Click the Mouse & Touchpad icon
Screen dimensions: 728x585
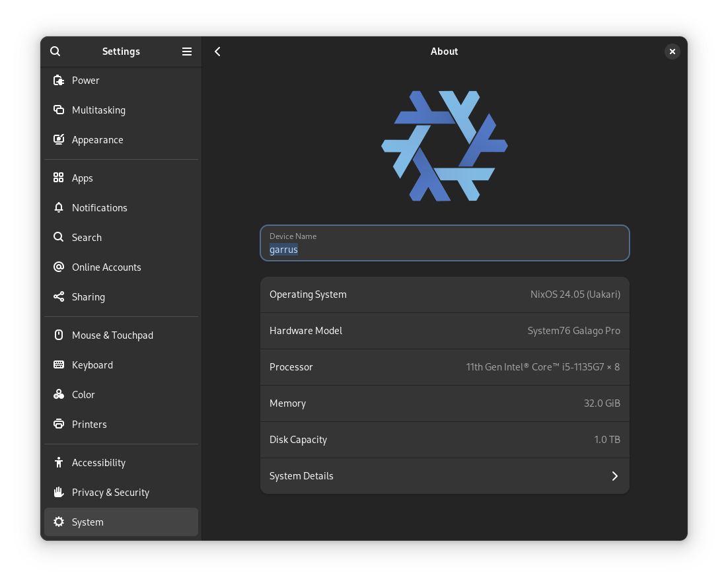(x=59, y=335)
